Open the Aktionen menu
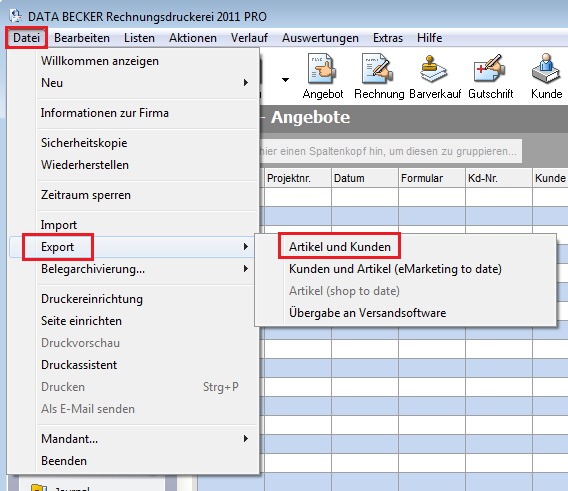Screen dimensions: 568x491 point(193,38)
